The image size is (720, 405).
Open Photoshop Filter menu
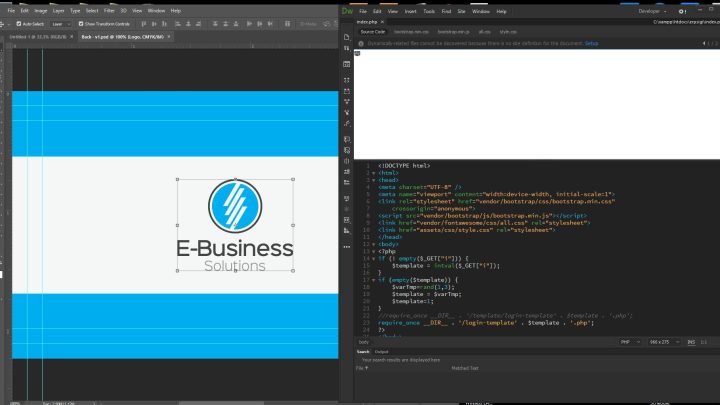tap(109, 11)
